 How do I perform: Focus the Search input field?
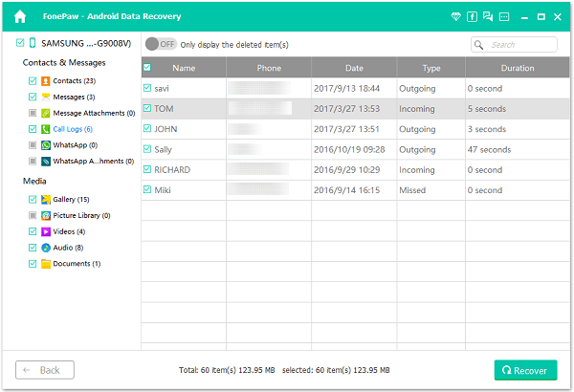[x=514, y=45]
